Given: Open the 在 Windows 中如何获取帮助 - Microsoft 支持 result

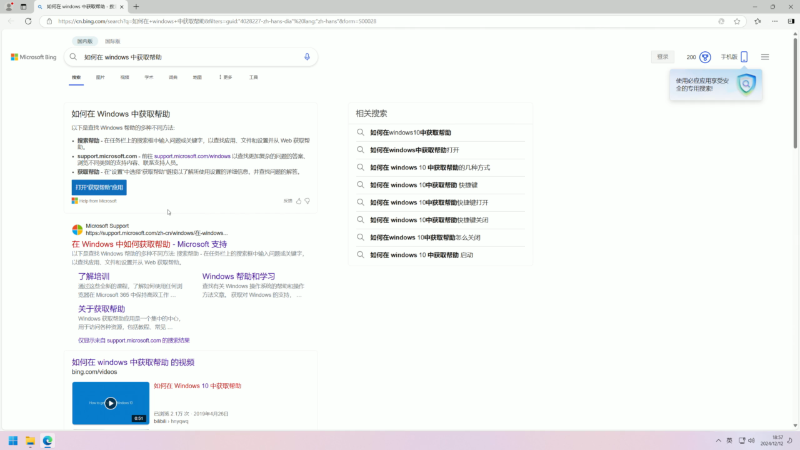Looking at the screenshot, I should point(149,244).
